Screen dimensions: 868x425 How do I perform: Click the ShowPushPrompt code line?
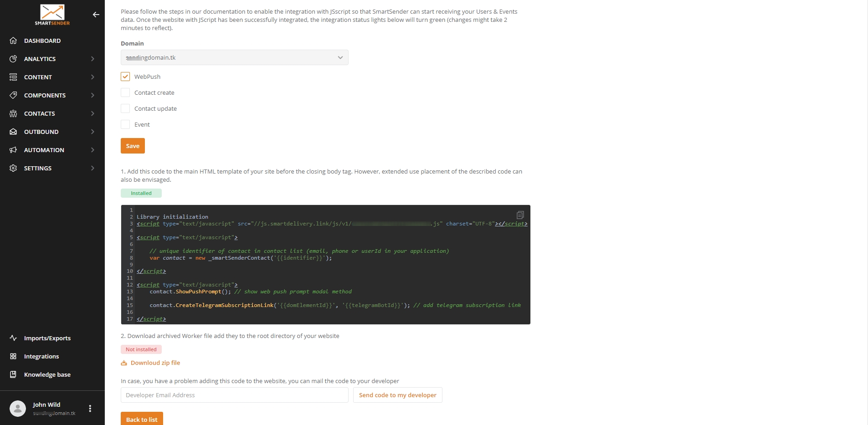click(251, 292)
